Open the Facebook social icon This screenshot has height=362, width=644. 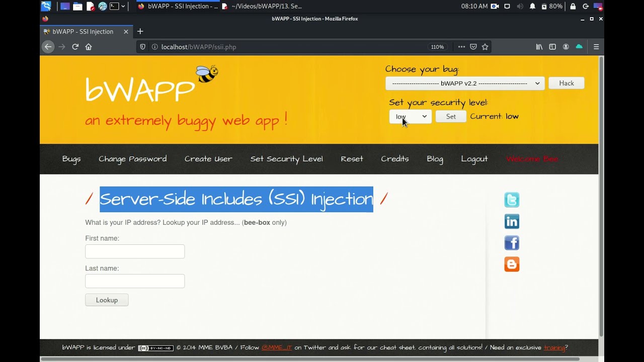click(512, 243)
